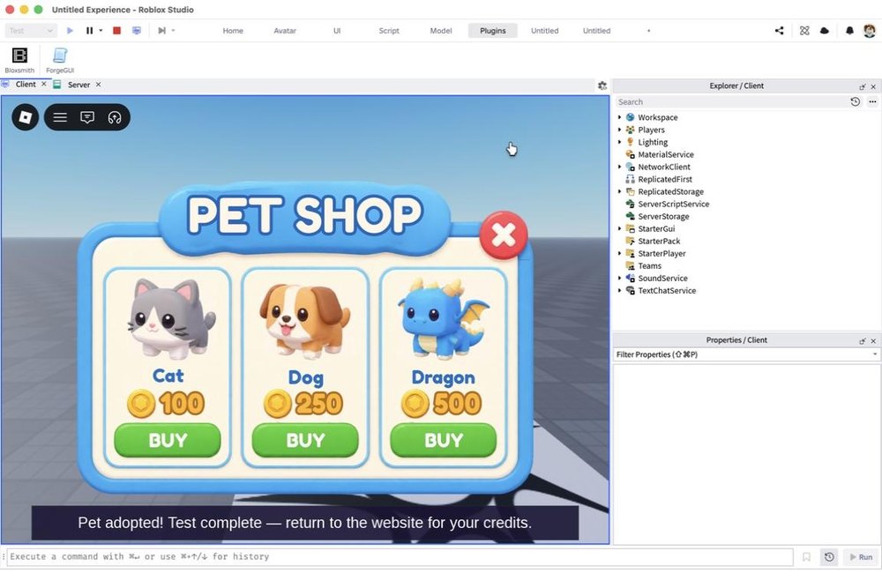Expand the SoundService tree node

tap(619, 278)
